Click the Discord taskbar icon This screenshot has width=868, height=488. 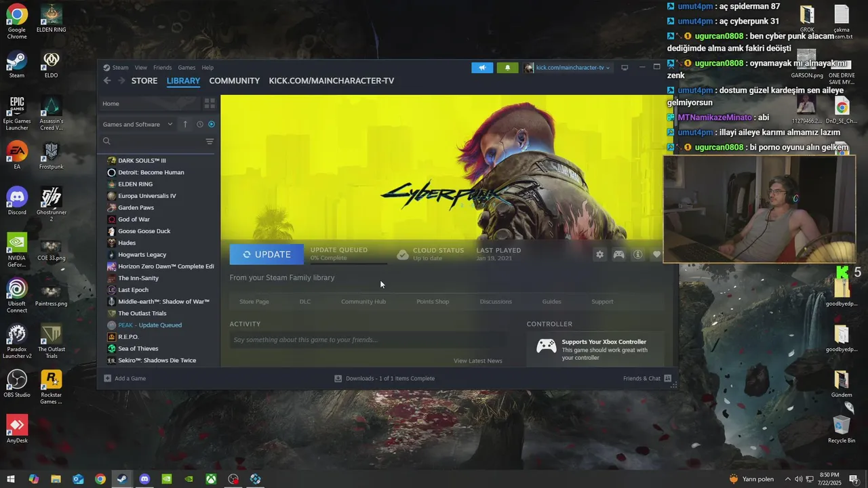click(144, 479)
